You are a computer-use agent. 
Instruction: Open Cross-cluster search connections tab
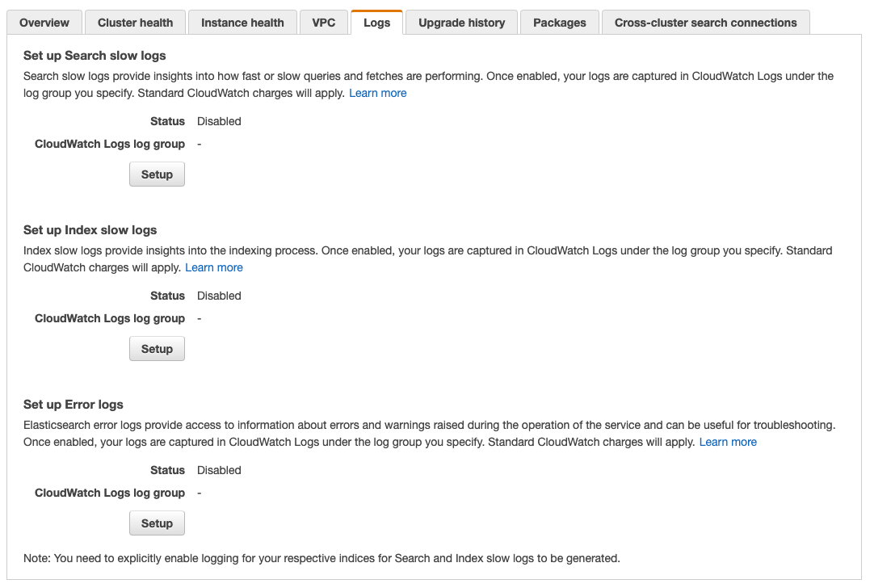(x=704, y=23)
